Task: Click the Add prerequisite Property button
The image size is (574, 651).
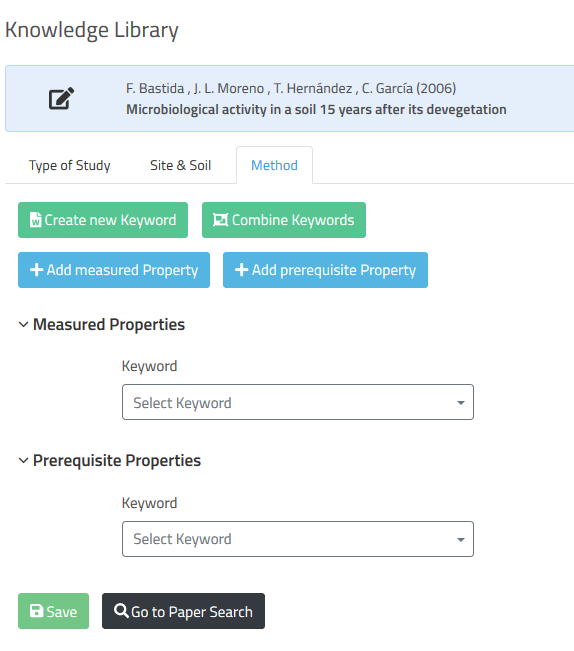Action: pyautogui.click(x=325, y=270)
